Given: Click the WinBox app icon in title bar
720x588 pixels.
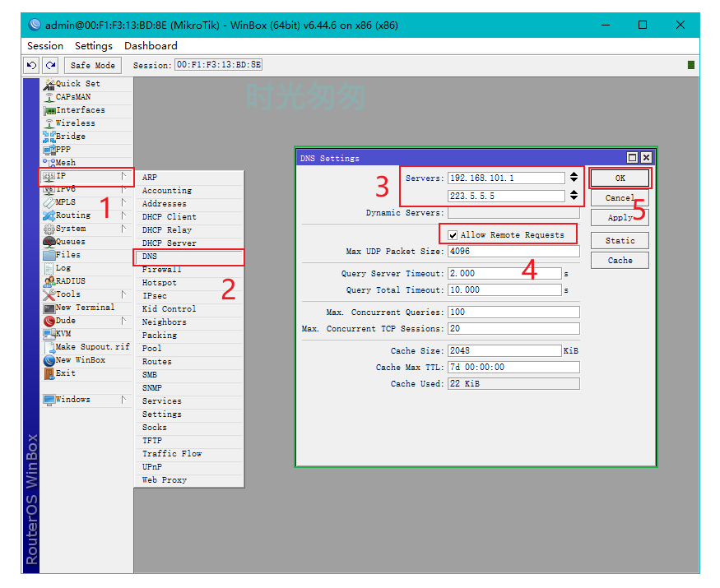Looking at the screenshot, I should (35, 25).
